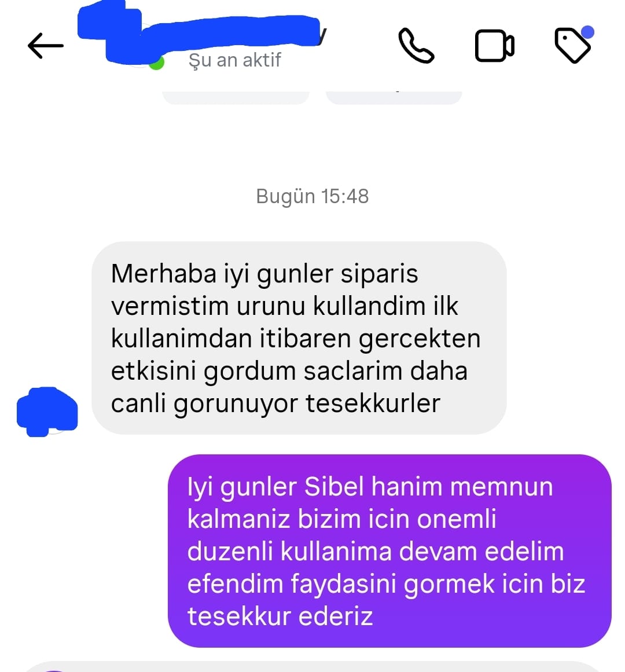Start a voice call with phone icon
This screenshot has height=672, width=625.
point(416,46)
